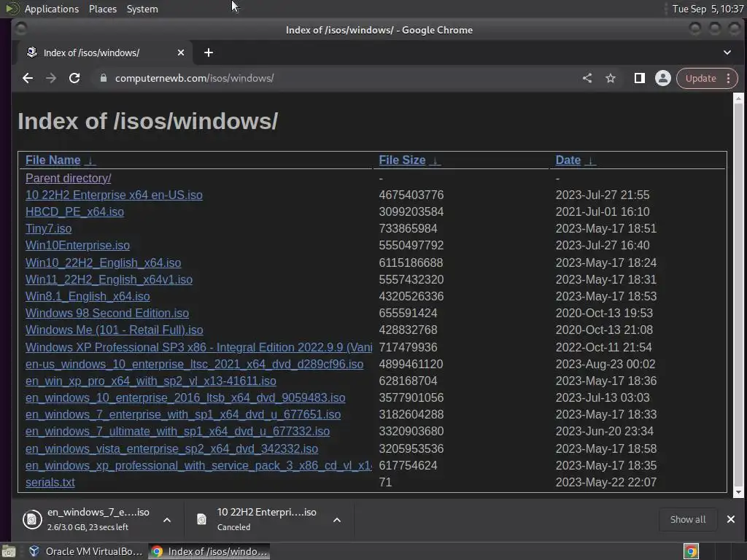Open the Chrome profile avatar menu
The width and height of the screenshot is (747, 560).
click(662, 78)
